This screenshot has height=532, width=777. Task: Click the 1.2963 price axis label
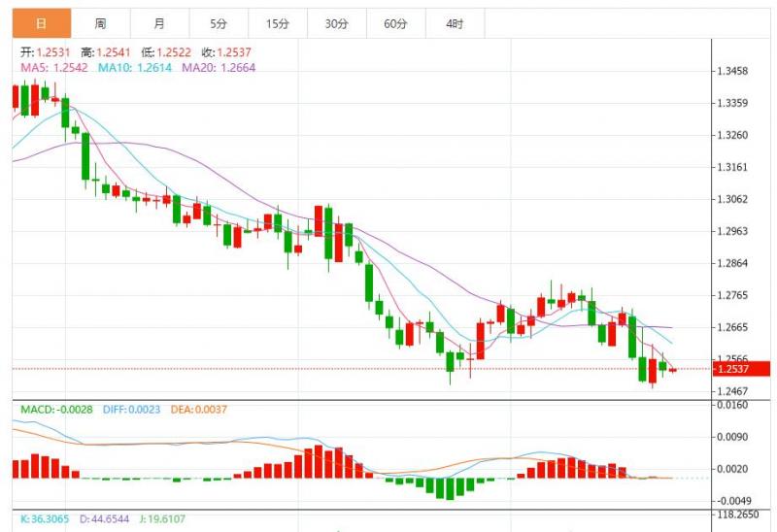point(732,231)
